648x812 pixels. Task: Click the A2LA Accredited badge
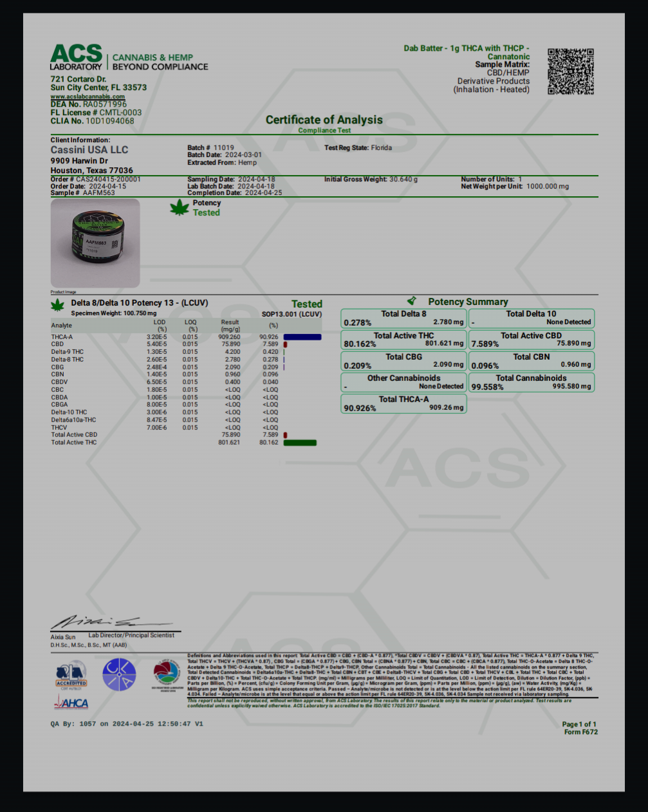coord(71,676)
